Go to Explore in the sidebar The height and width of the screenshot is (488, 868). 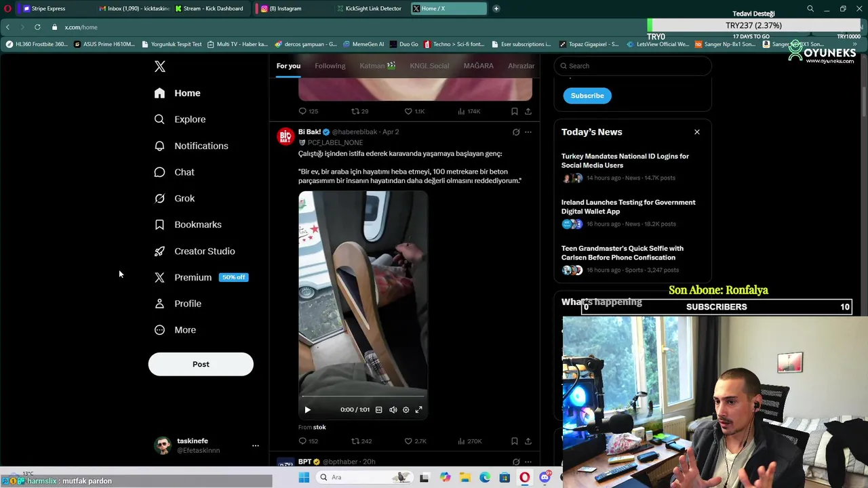(180, 119)
